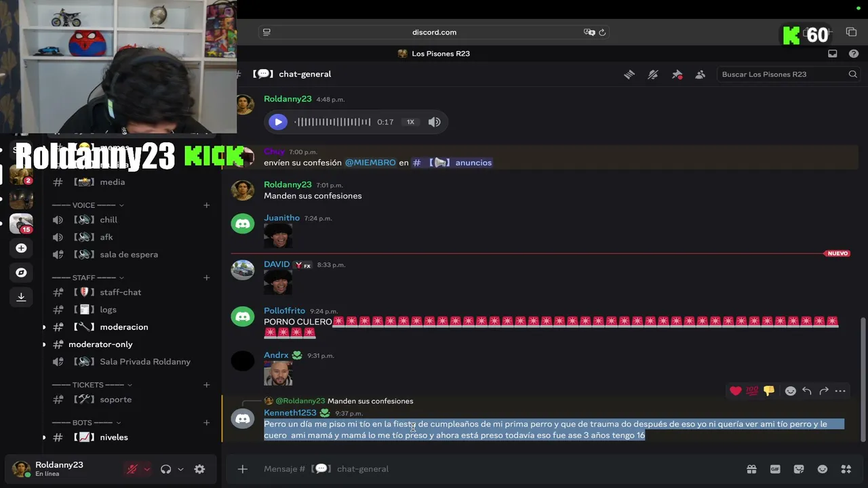Open the sticker picker
The height and width of the screenshot is (488, 868).
(799, 469)
